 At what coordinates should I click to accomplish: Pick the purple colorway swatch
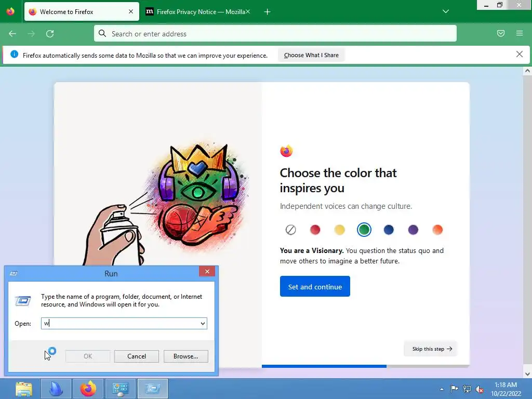(413, 230)
